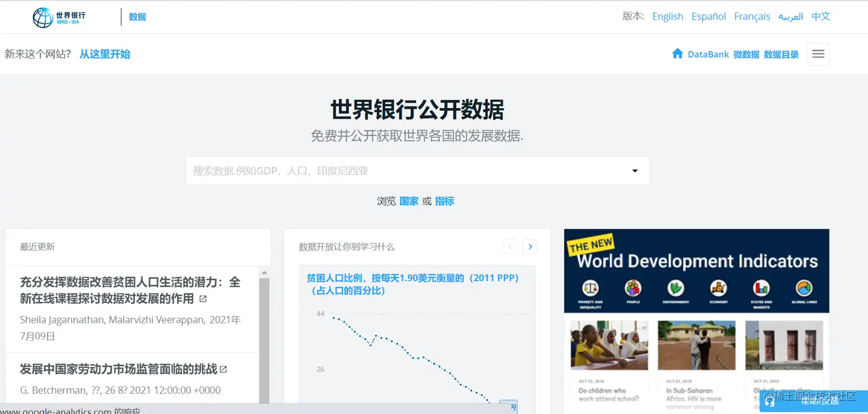
Task: Open DataBank via its bank icon
Action: [679, 53]
